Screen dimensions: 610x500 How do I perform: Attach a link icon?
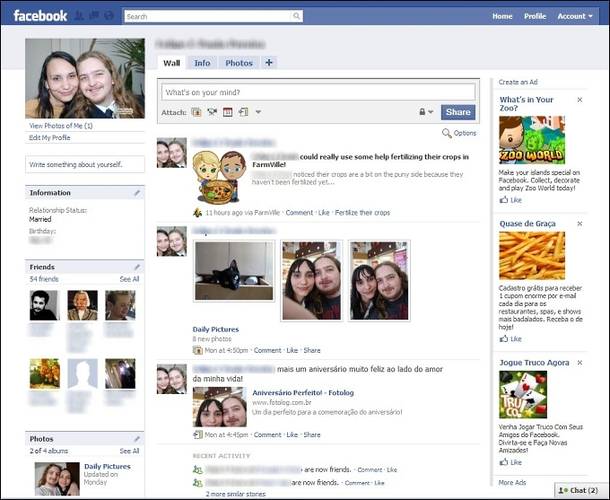[243, 112]
